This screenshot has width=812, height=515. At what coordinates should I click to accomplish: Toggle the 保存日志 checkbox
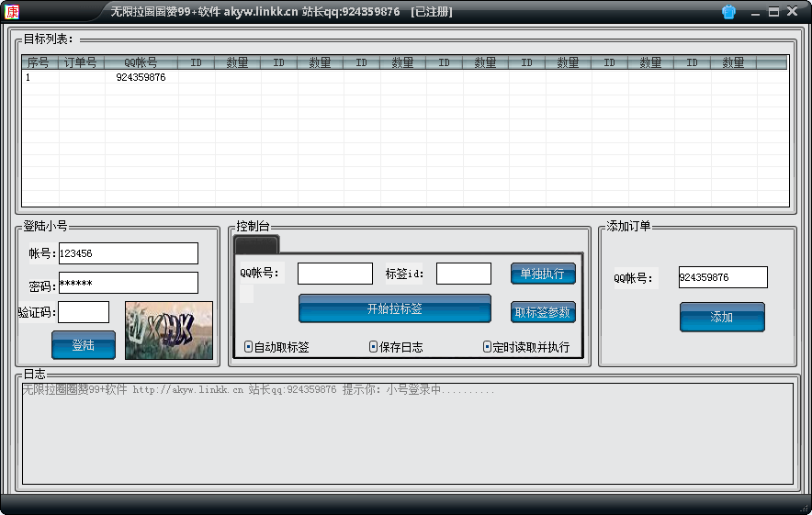click(x=373, y=347)
